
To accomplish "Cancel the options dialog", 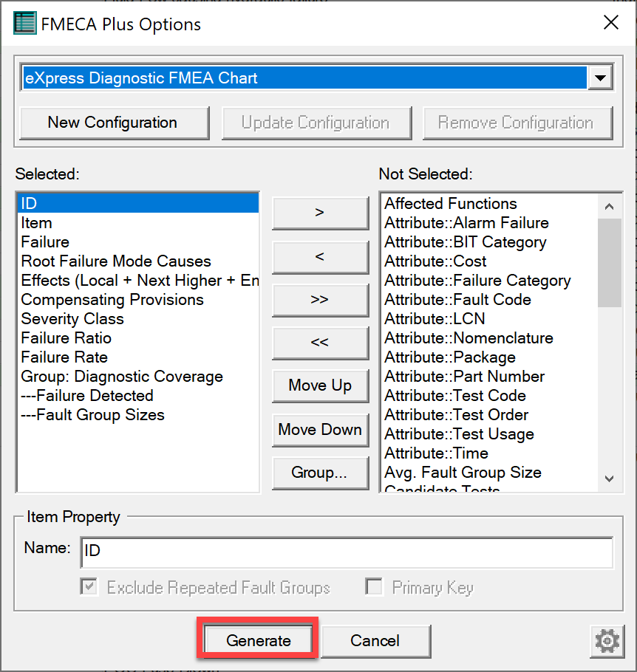I will [x=375, y=641].
